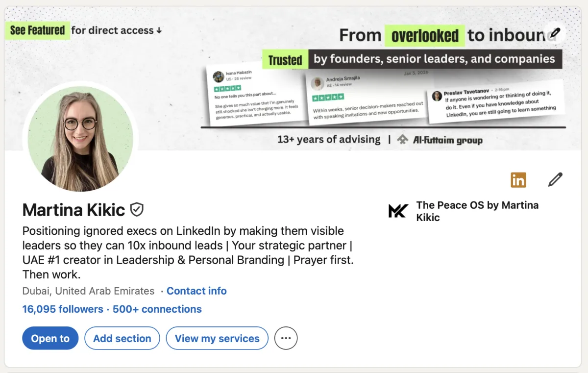The image size is (588, 373).
Task: Select Martina Kikic's name heading
Action: [73, 210]
